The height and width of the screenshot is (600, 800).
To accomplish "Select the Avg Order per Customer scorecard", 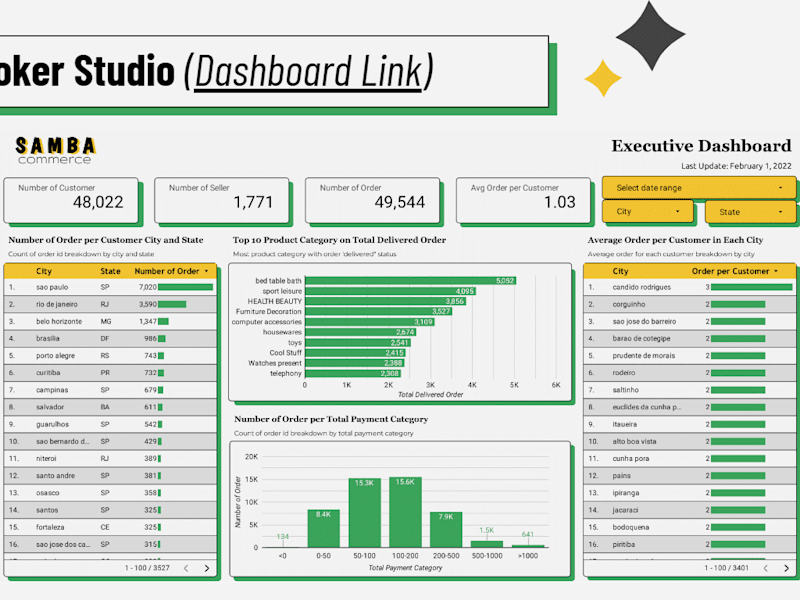I will pyautogui.click(x=523, y=200).
